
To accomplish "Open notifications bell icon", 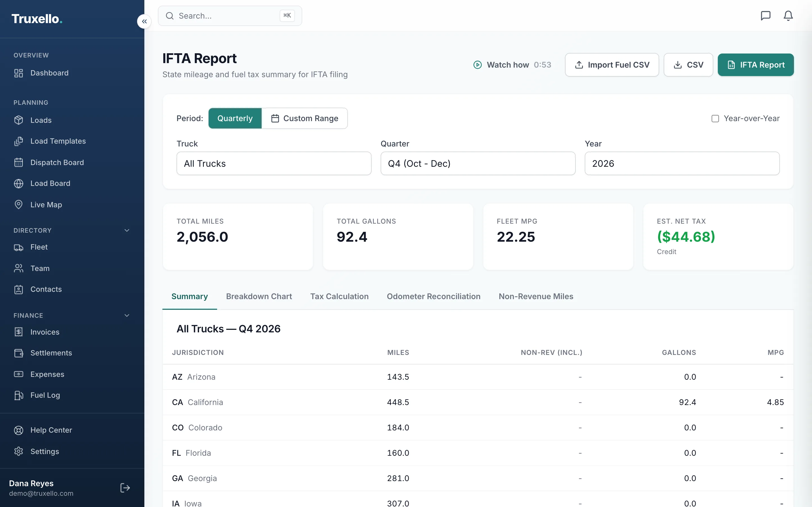I will point(788,16).
